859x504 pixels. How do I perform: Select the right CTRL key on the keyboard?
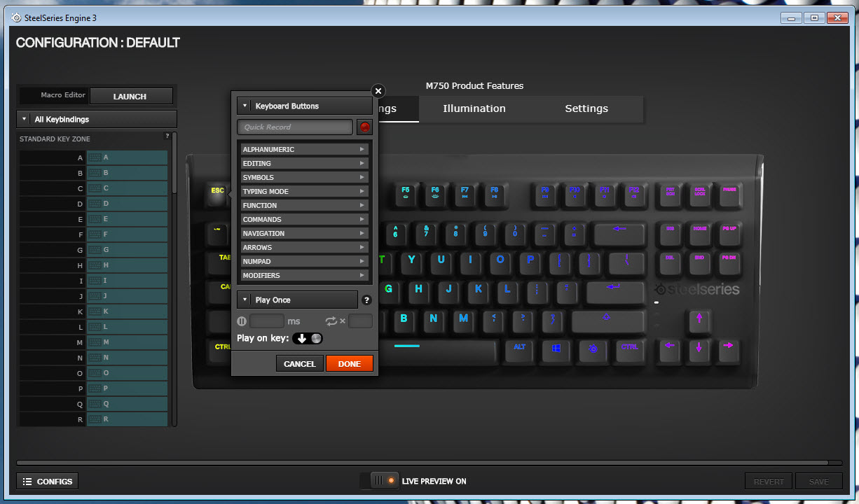coord(629,351)
